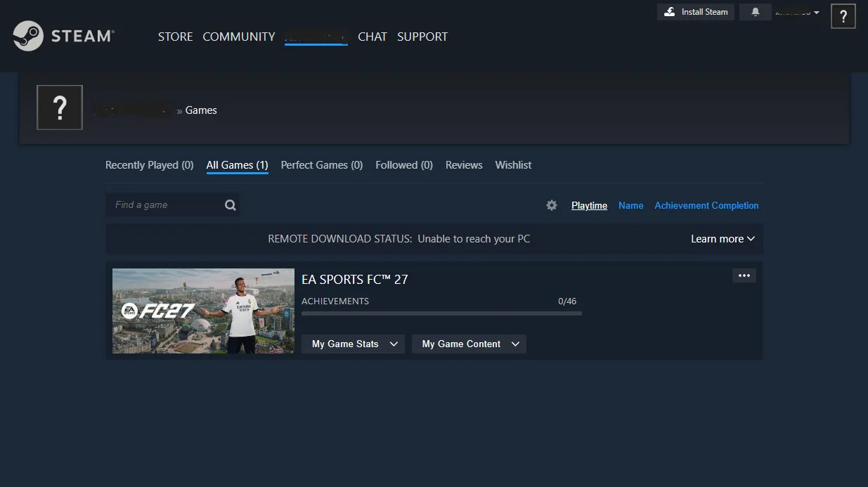Switch to the Recently Played tab

150,165
